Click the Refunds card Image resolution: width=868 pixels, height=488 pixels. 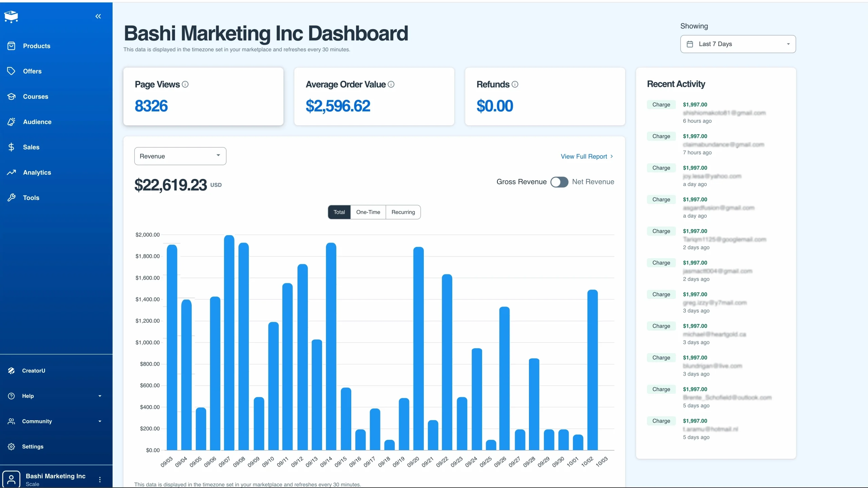545,97
